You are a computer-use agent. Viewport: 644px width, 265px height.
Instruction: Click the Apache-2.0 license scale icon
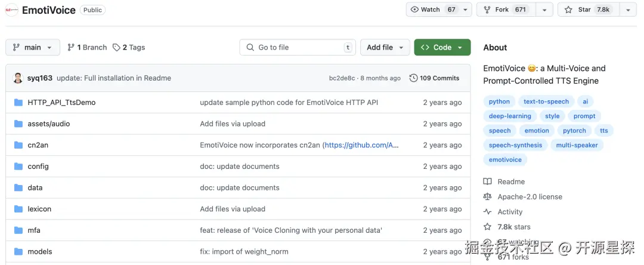(x=488, y=197)
